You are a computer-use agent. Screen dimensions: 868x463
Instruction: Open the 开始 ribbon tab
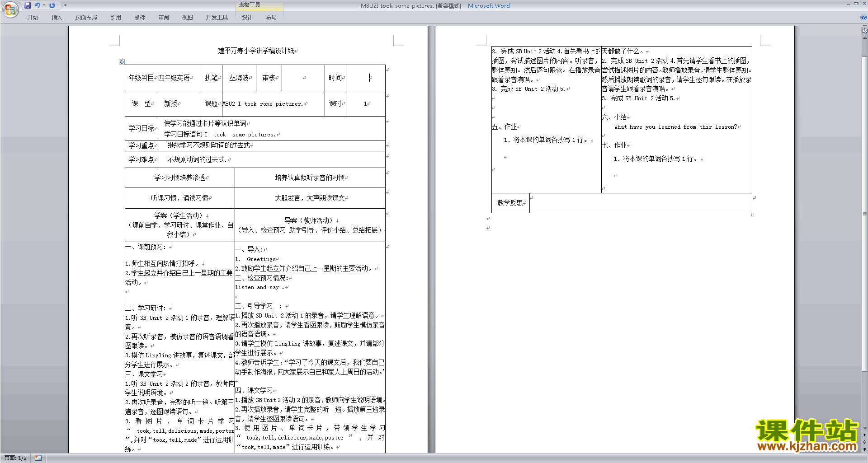click(33, 17)
